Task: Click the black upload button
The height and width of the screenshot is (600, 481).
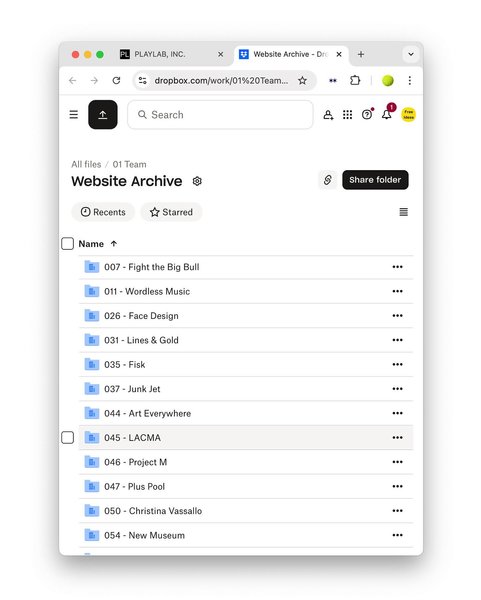Action: [103, 114]
